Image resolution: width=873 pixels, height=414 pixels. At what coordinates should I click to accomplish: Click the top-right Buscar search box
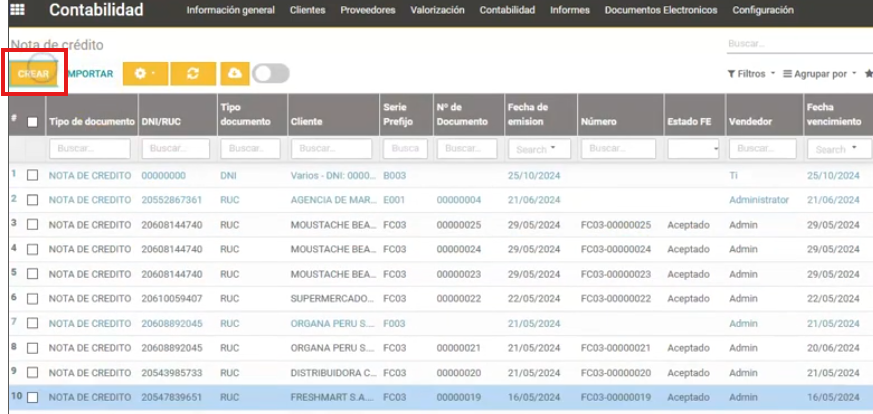tap(798, 44)
